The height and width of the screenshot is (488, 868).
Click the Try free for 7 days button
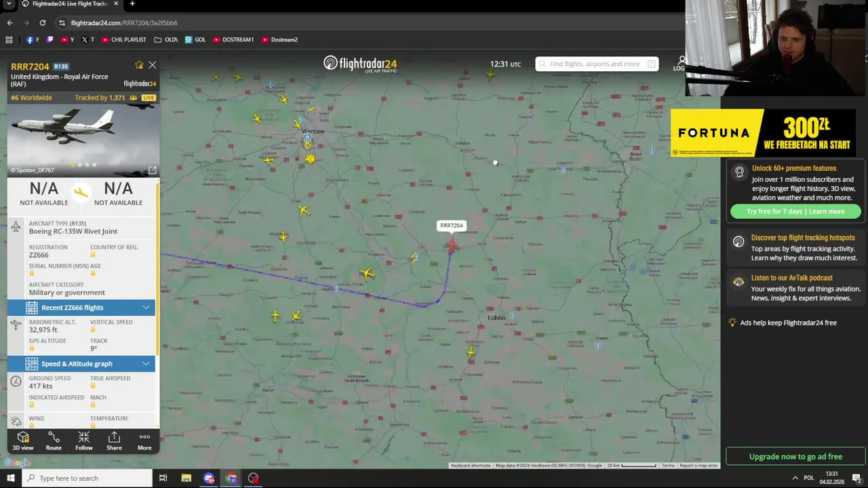795,211
